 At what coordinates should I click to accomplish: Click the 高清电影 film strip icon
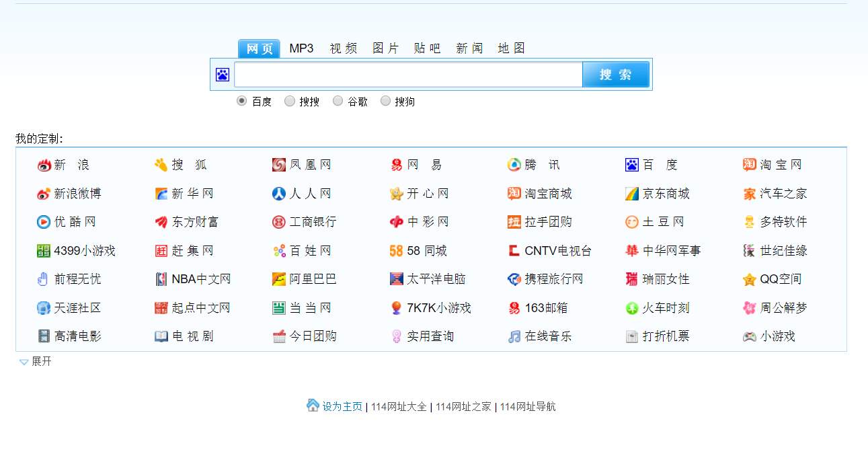pyautogui.click(x=44, y=336)
